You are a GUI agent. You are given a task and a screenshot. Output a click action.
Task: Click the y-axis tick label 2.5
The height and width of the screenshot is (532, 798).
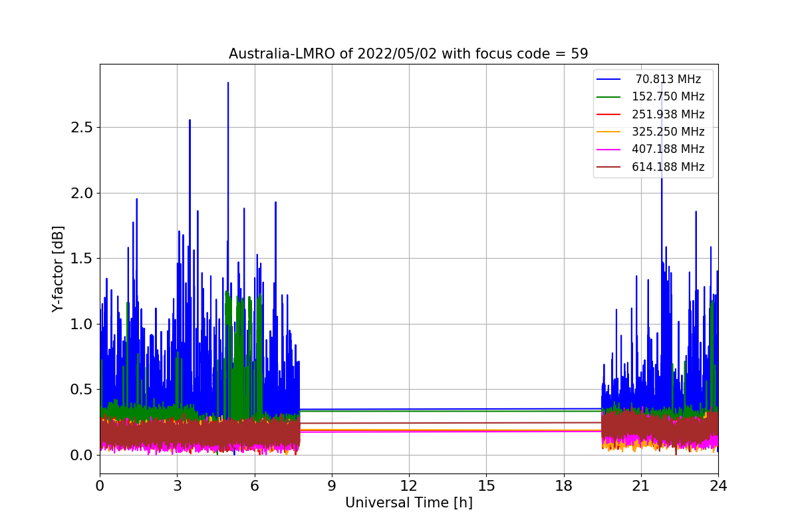point(82,128)
